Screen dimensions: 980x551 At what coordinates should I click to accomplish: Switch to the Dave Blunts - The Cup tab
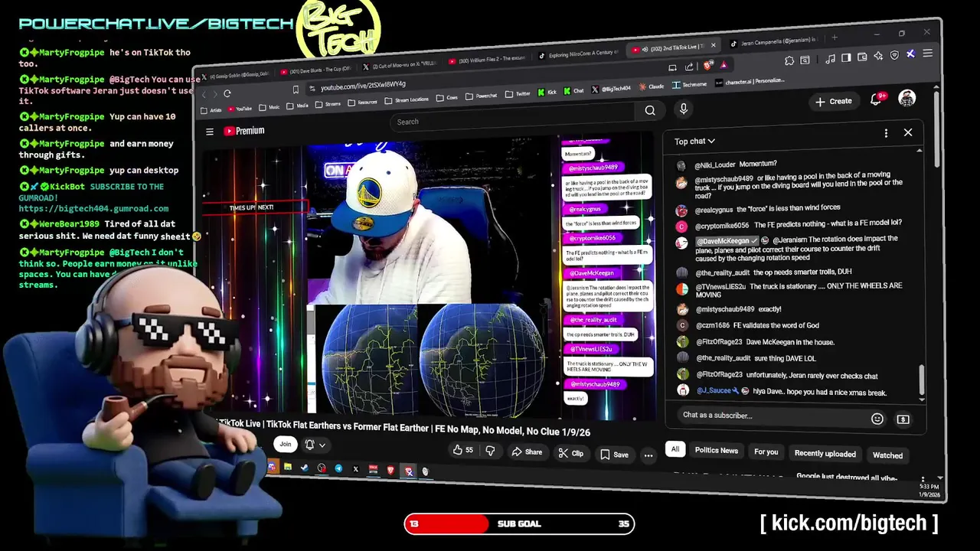point(316,71)
